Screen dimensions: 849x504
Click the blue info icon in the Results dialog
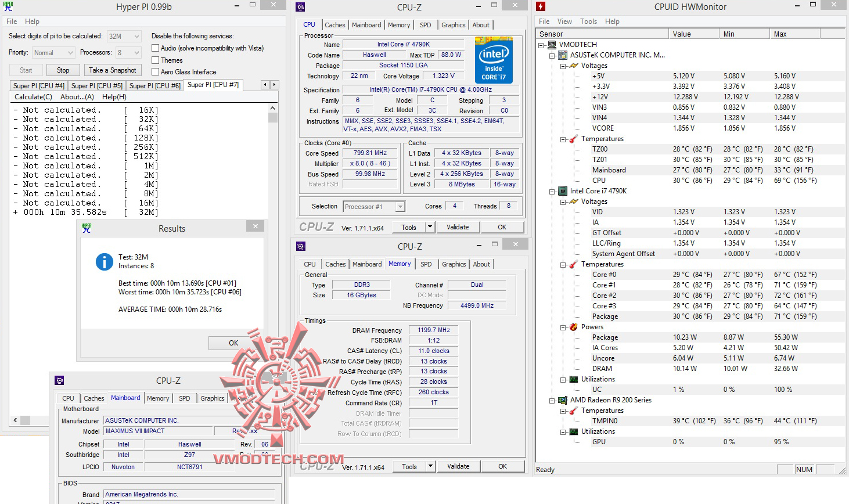pyautogui.click(x=104, y=262)
